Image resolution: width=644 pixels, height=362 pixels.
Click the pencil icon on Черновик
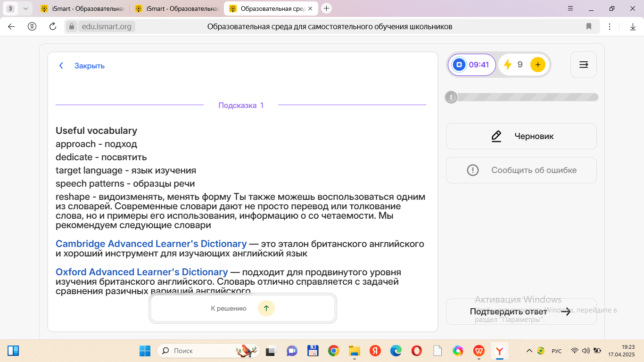(x=496, y=136)
